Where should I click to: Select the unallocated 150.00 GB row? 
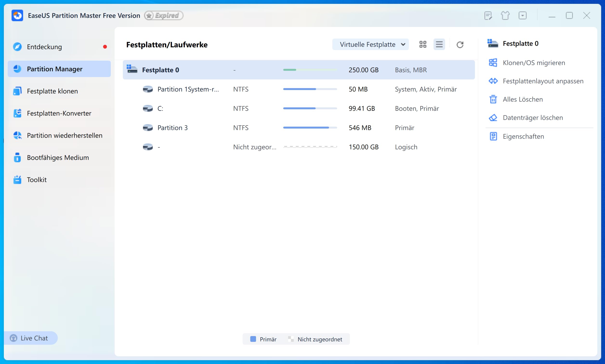(x=299, y=147)
